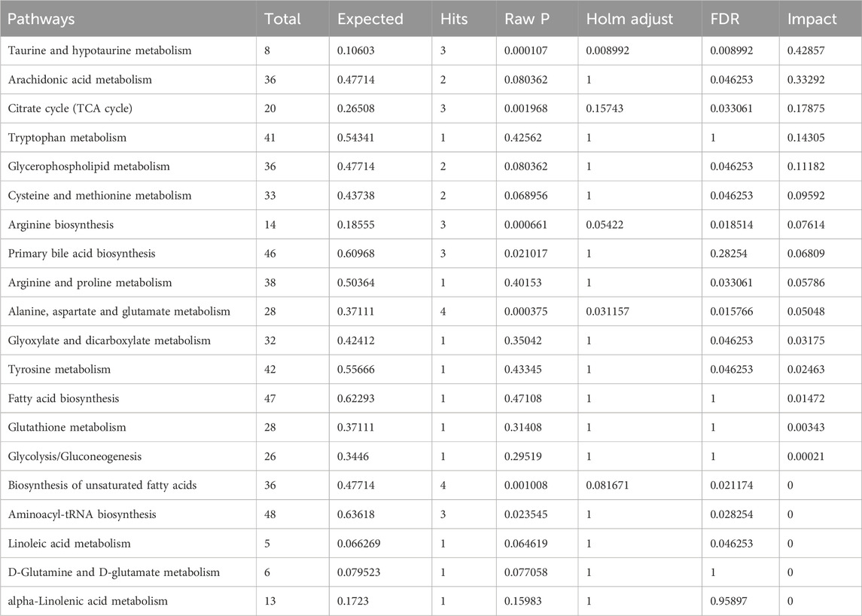
Task: Click the alpha-Linolenic acid metabolism pathway name
Action: 87,601
